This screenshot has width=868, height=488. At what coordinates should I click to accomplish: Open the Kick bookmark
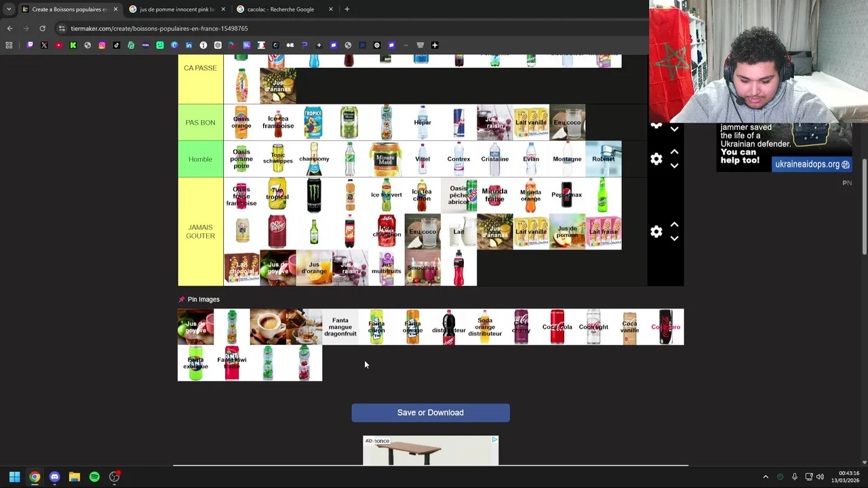pyautogui.click(x=73, y=45)
